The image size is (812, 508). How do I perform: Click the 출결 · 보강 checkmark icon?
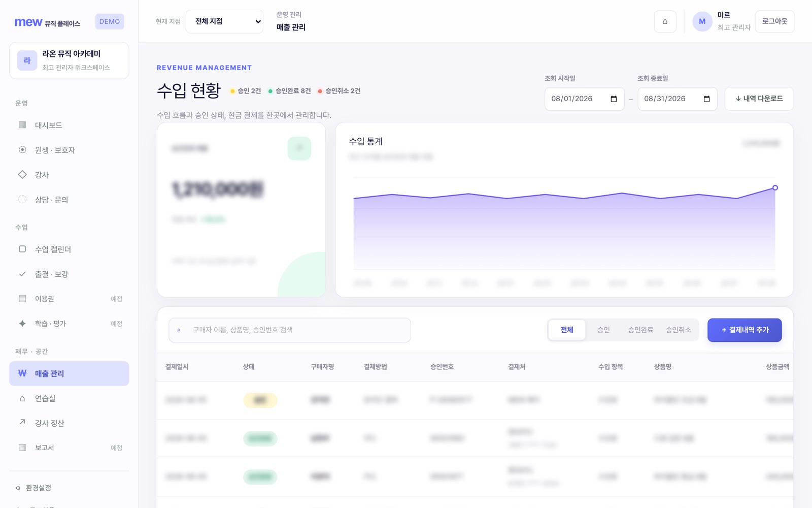pyautogui.click(x=22, y=274)
